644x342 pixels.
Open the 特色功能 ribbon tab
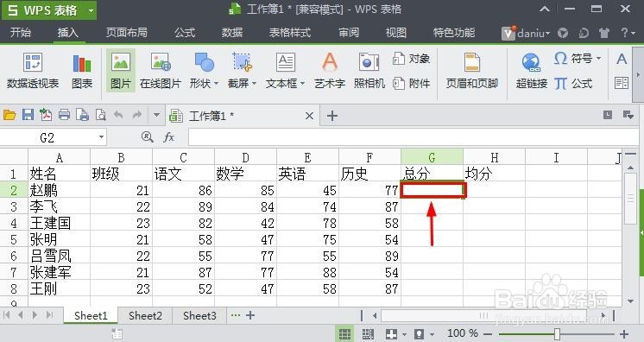click(x=454, y=33)
